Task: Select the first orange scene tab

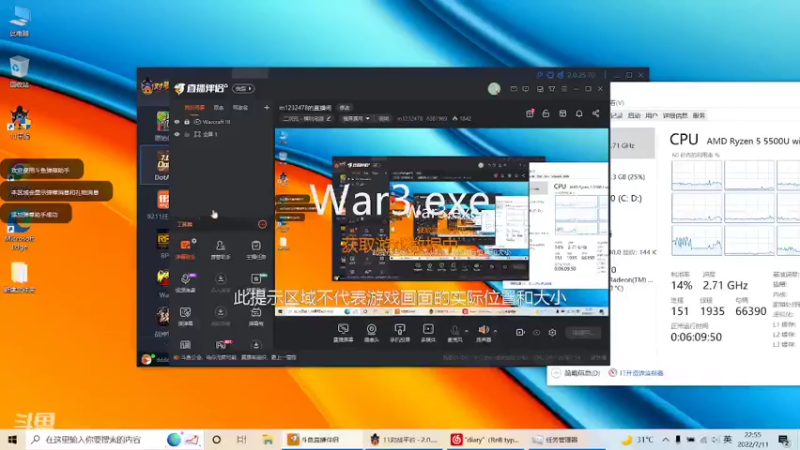Action: (194, 108)
